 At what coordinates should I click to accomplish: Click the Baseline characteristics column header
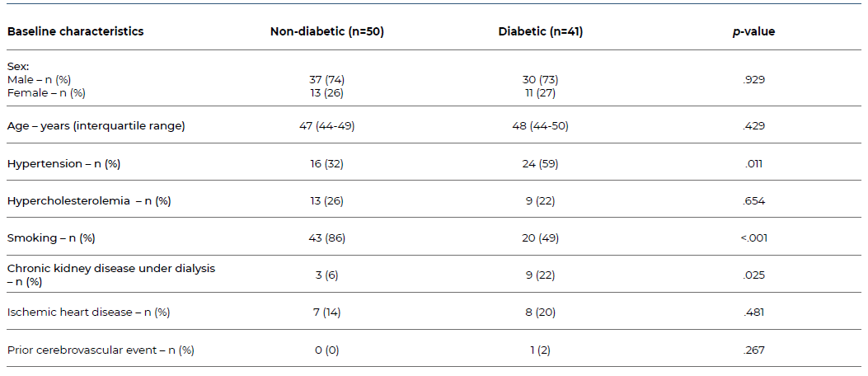coord(75,32)
